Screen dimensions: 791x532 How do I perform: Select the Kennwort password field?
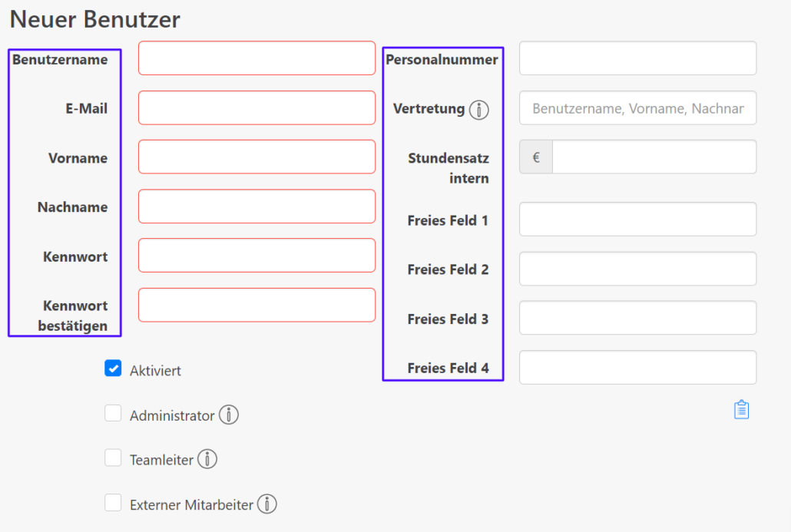point(256,256)
